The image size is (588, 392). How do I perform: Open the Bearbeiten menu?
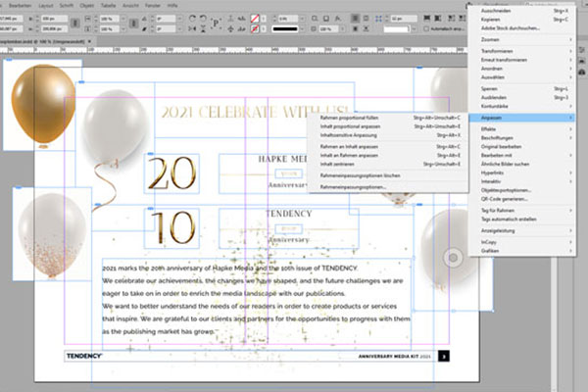click(x=20, y=6)
